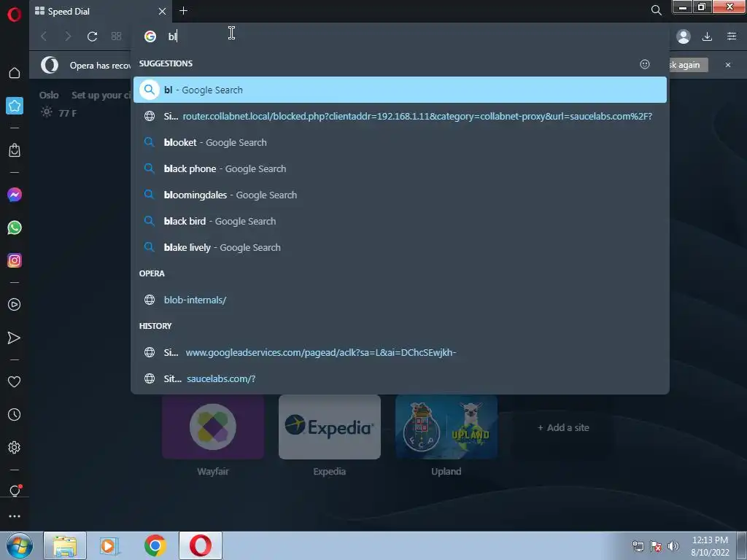
Task: Close the Speed Dial tab
Action: (162, 11)
